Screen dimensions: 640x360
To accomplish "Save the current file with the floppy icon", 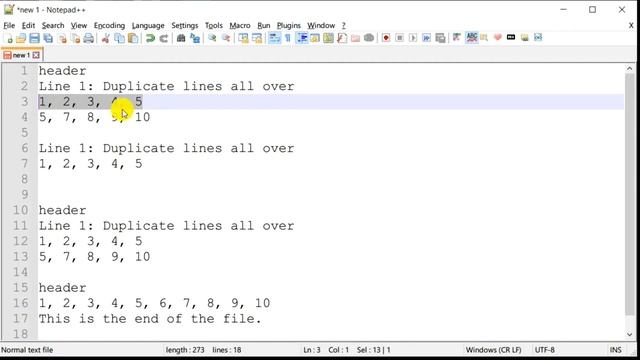I will 35,38.
